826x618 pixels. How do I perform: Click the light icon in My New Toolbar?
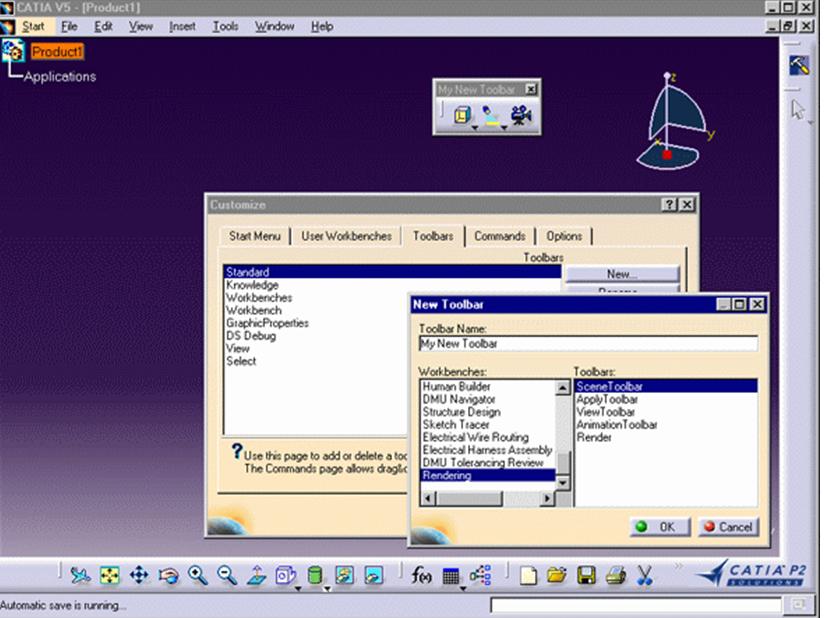tap(491, 115)
